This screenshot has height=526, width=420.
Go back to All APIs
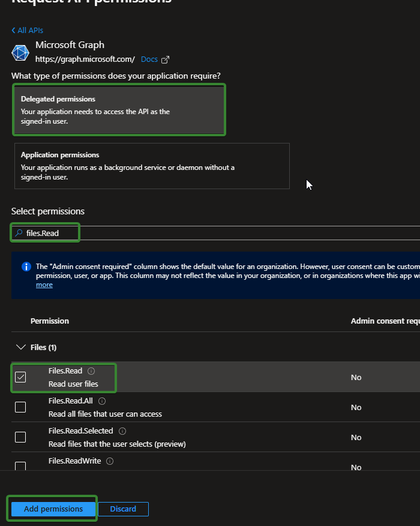[28, 30]
